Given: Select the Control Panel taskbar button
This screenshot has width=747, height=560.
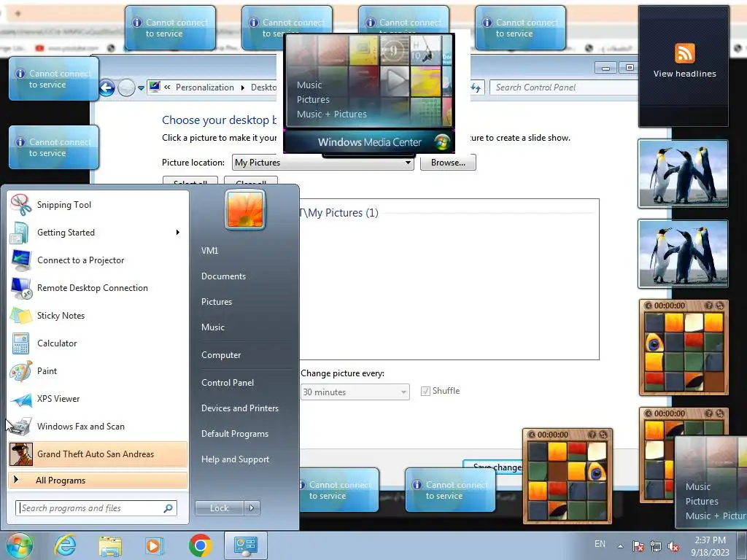Looking at the screenshot, I should [245, 545].
